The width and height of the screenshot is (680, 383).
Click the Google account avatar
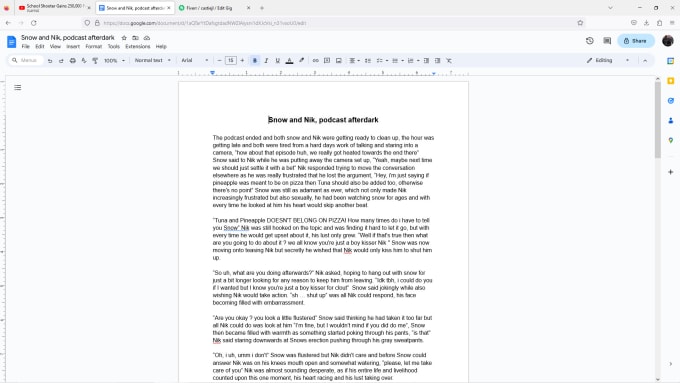pyautogui.click(x=668, y=41)
